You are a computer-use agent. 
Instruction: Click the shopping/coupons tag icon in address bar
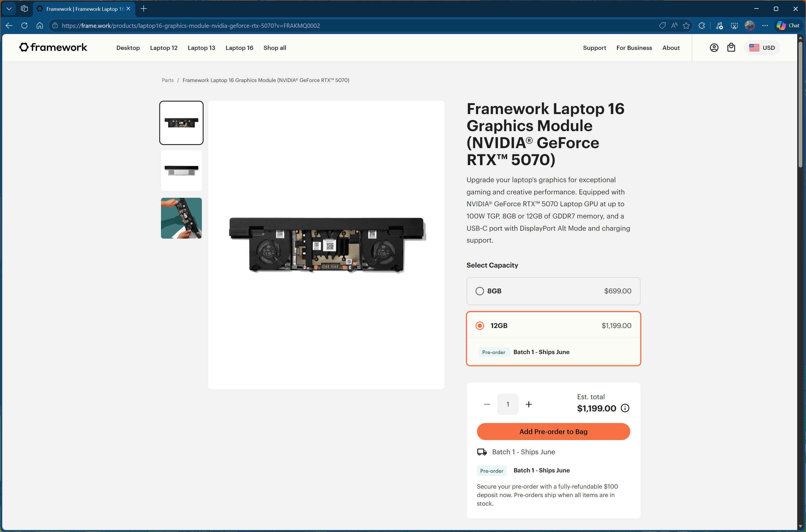pos(662,26)
